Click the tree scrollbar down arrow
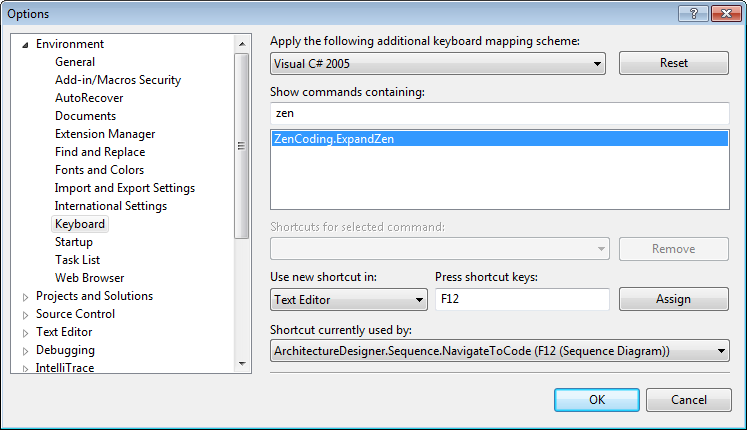The height and width of the screenshot is (430, 747). (x=241, y=364)
